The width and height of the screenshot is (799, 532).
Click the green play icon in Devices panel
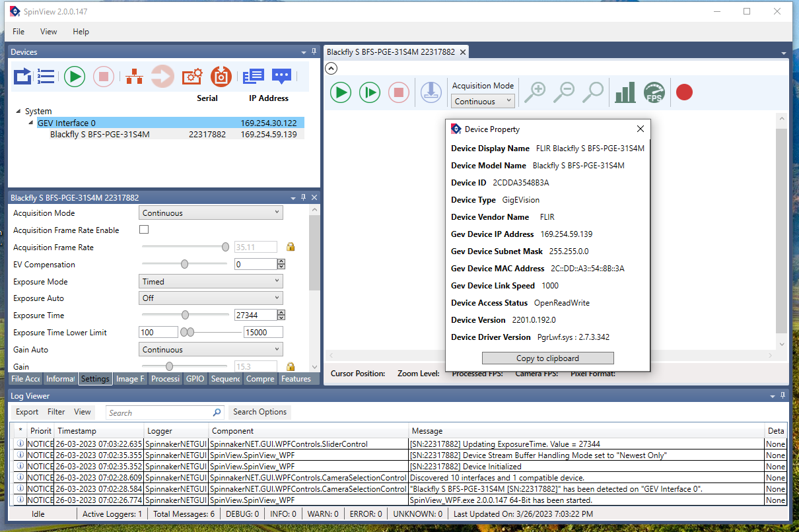75,77
